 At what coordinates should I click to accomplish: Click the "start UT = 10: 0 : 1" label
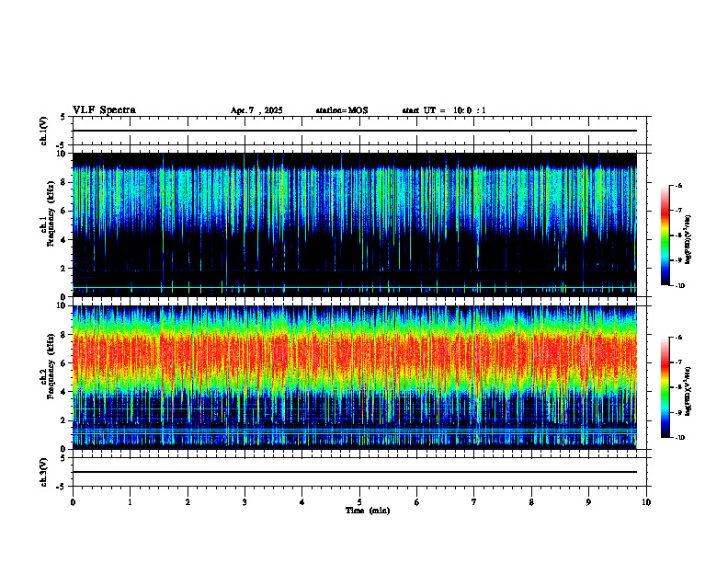pyautogui.click(x=444, y=110)
